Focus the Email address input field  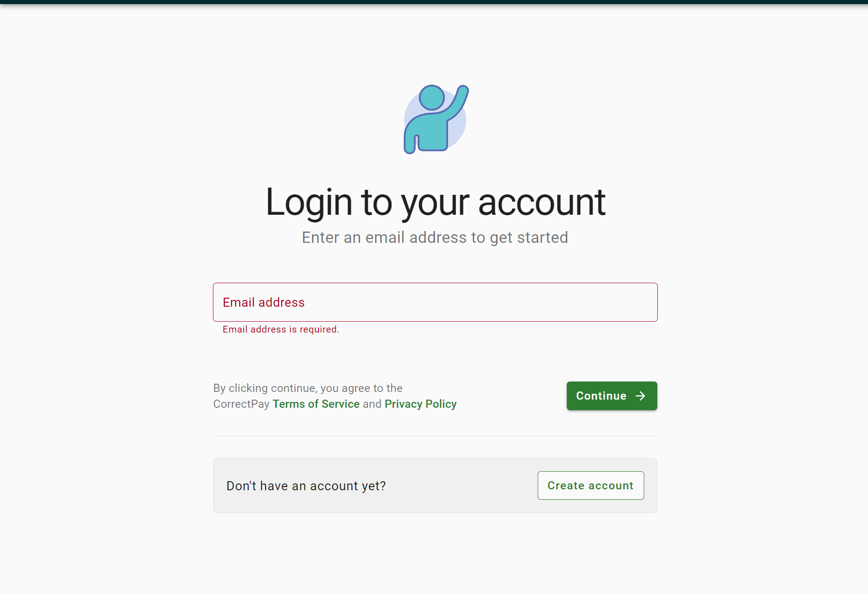pyautogui.click(x=435, y=302)
